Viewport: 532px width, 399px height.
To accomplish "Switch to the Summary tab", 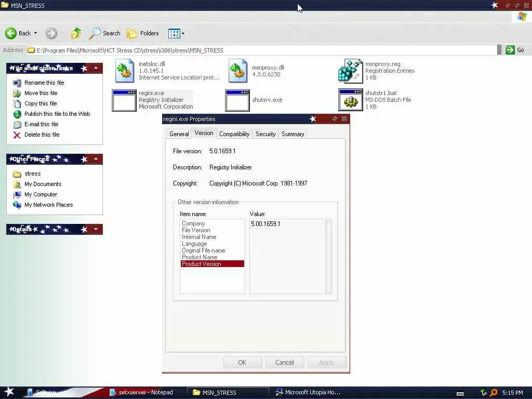I will click(x=292, y=134).
